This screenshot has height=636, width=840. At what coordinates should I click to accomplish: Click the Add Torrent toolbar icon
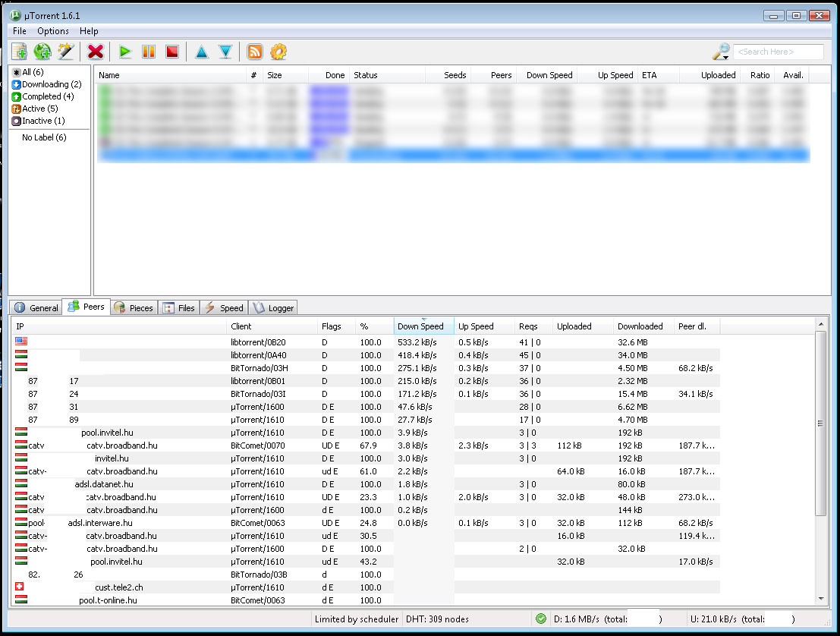[x=19, y=52]
